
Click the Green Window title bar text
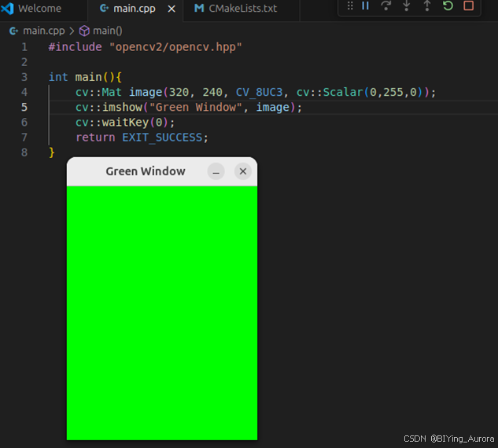146,171
